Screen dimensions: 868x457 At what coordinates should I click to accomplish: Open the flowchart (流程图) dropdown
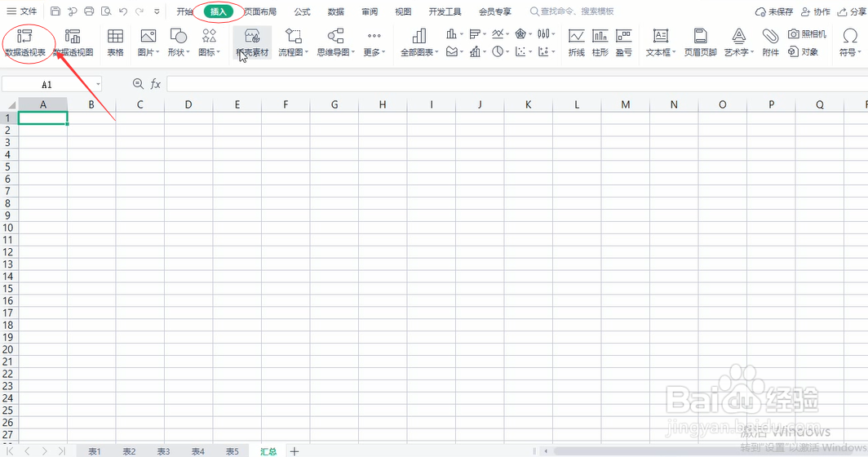[294, 43]
